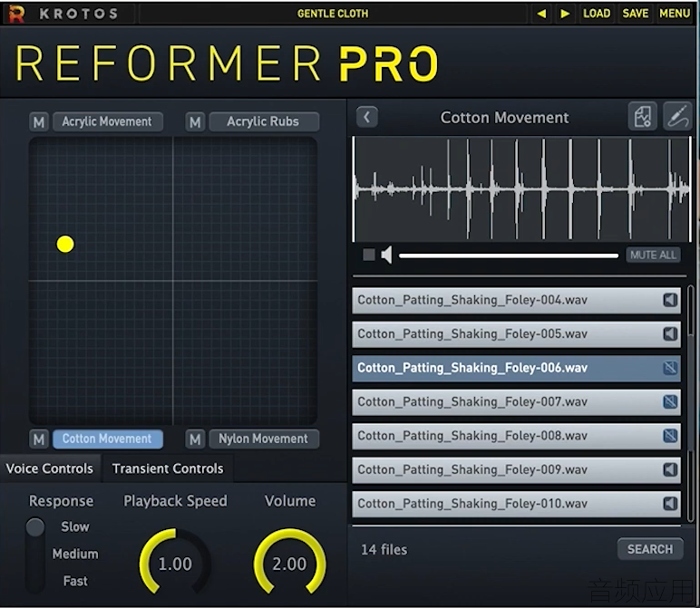Mute Cotton_Patting_Shaking_Foley-004.wav speaker icon
700x608 pixels.
[x=670, y=300]
